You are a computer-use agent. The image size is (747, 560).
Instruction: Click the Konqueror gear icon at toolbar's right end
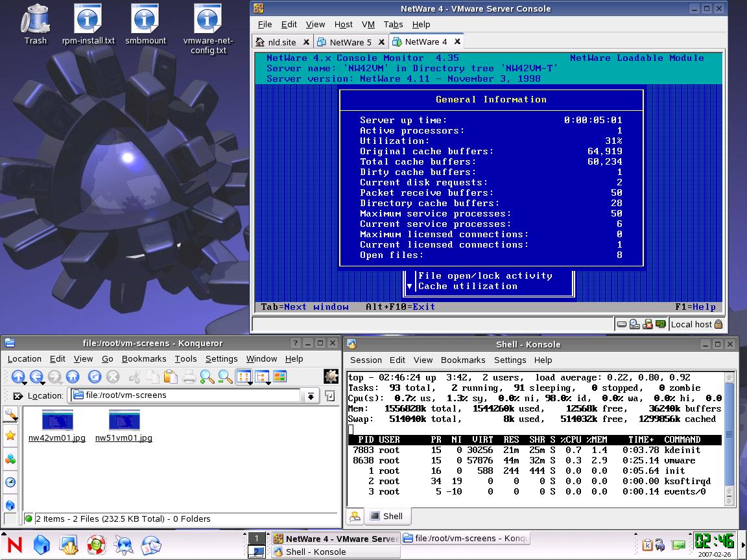coord(331,376)
